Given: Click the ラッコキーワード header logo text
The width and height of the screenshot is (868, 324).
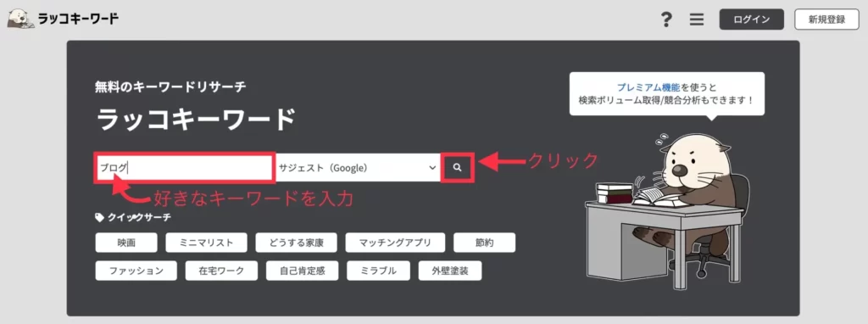Looking at the screenshot, I should point(78,19).
